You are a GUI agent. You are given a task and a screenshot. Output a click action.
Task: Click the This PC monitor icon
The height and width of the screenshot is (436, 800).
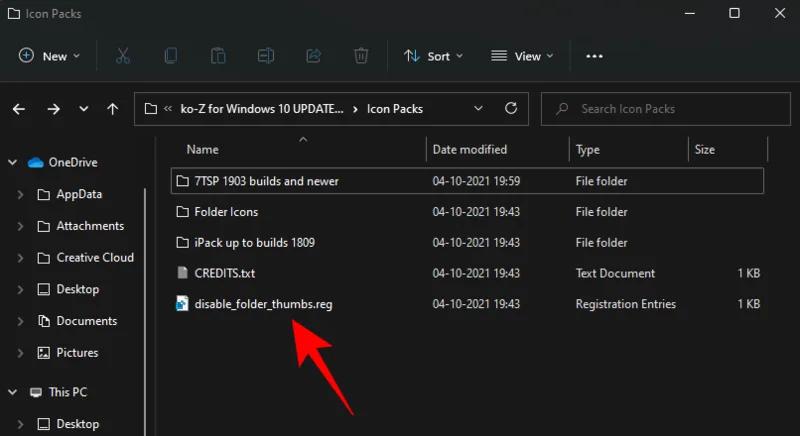pos(36,392)
